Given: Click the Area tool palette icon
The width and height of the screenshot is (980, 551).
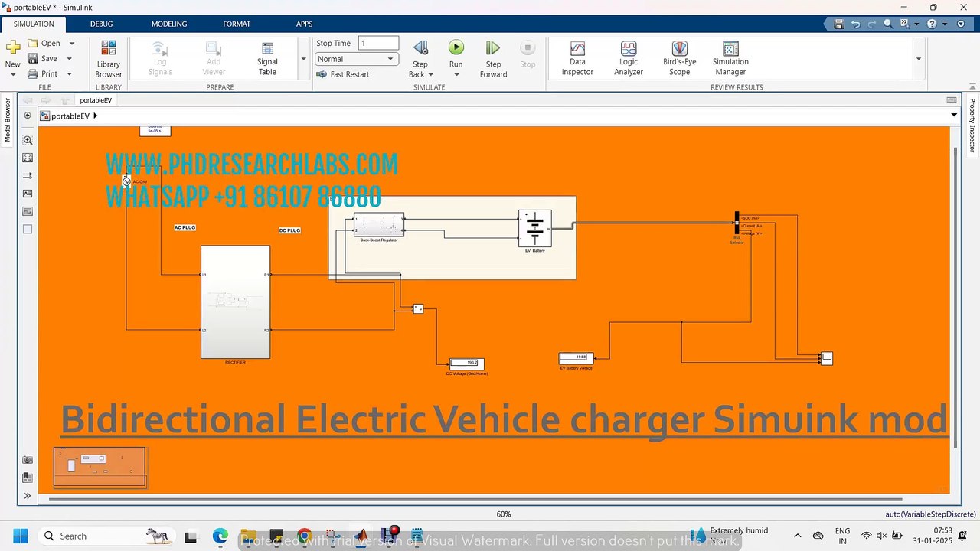Looking at the screenshot, I should click(x=28, y=229).
